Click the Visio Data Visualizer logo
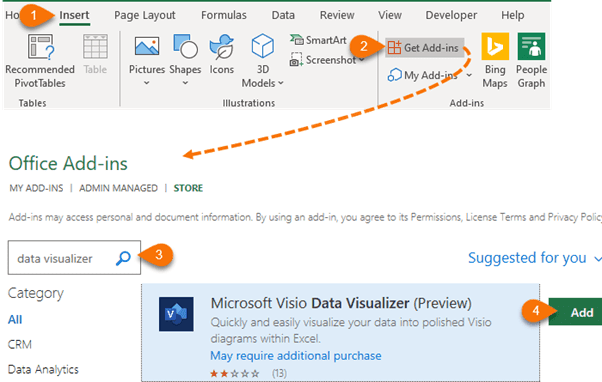602x382 pixels. (176, 314)
